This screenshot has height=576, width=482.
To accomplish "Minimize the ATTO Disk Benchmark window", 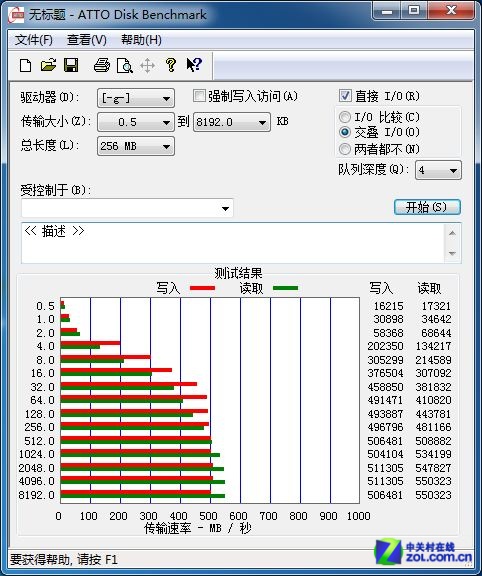I will pyautogui.click(x=386, y=11).
